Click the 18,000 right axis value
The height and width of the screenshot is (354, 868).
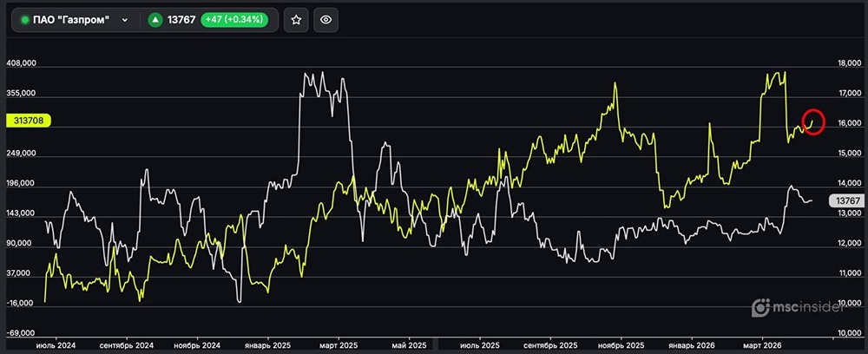tap(849, 63)
